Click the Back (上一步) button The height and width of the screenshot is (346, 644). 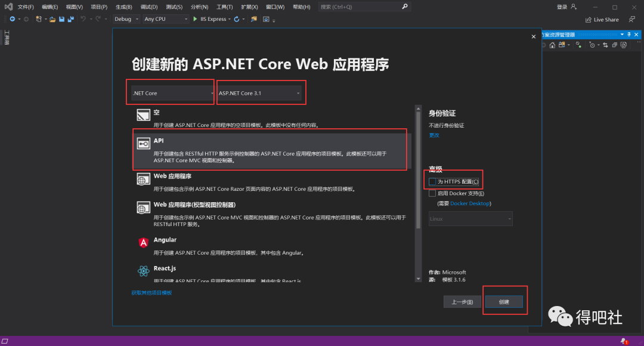point(462,302)
